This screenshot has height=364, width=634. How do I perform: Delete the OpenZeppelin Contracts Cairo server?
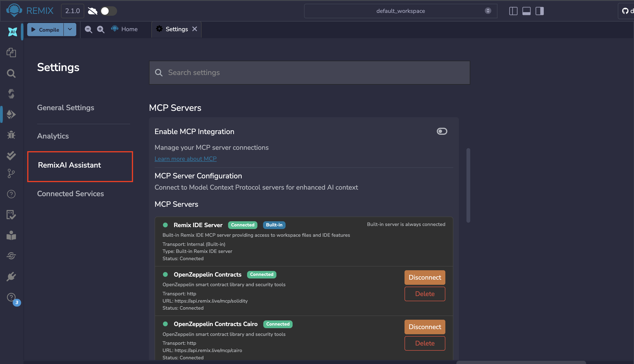(425, 343)
